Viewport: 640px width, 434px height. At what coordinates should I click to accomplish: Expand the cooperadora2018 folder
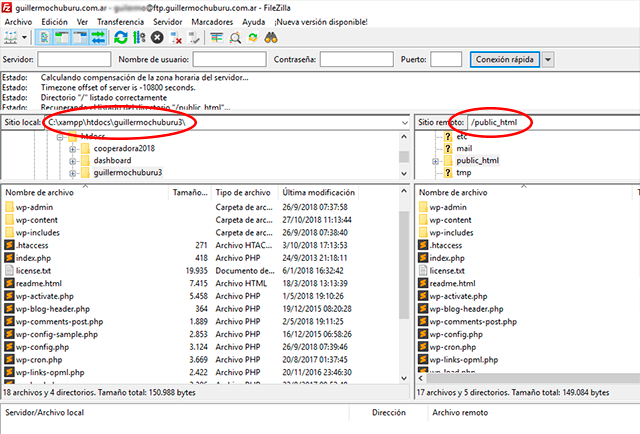pyautogui.click(x=73, y=149)
